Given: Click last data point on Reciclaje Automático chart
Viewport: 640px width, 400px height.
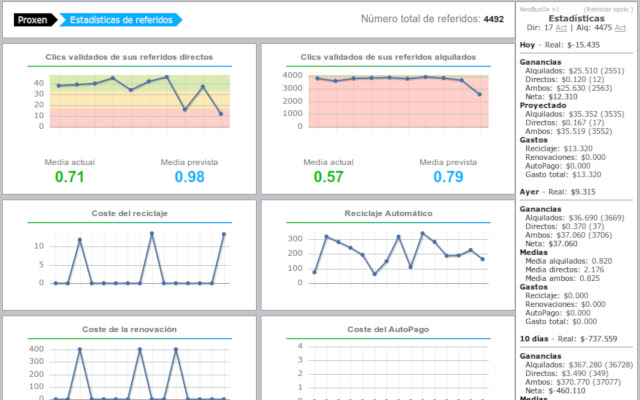Looking at the screenshot, I should 483,259.
